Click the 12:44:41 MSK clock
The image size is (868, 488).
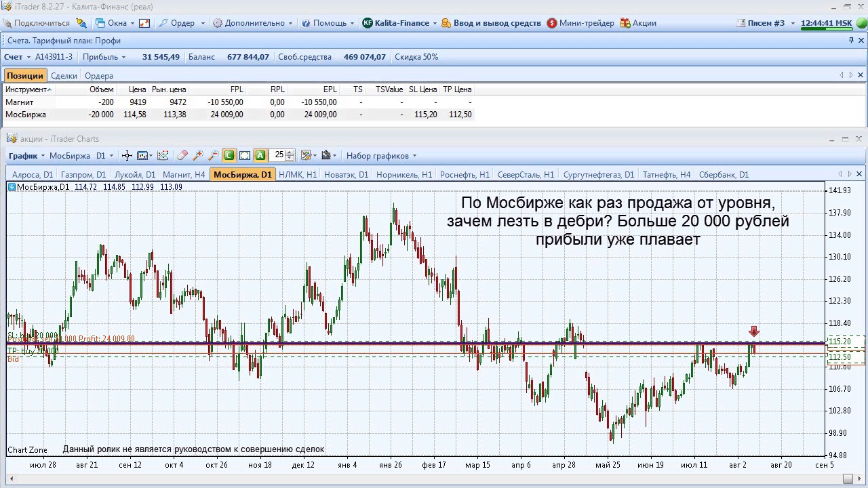tap(826, 23)
